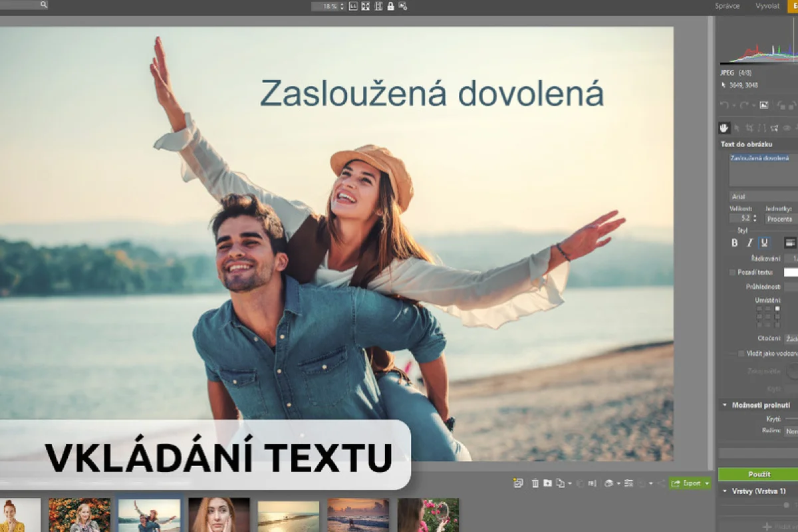Click the search magnifier icon
Screen dimensions: 798x532
pos(43,5)
